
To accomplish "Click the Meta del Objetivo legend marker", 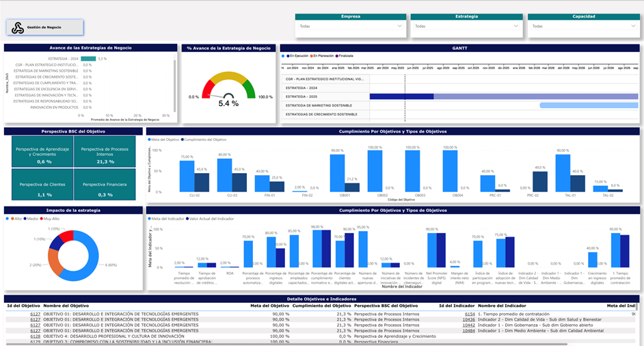I will pos(150,139).
